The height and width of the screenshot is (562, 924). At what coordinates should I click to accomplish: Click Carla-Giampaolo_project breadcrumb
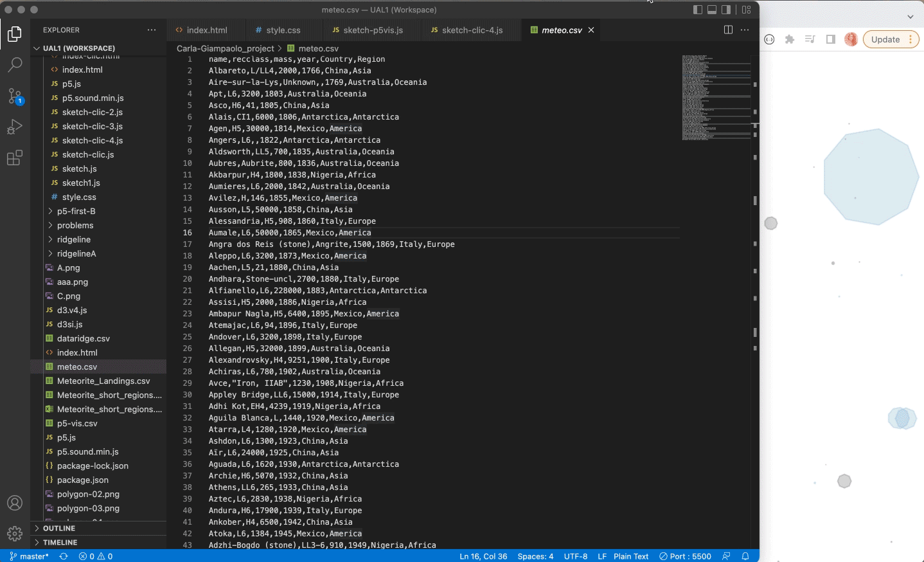[226, 48]
